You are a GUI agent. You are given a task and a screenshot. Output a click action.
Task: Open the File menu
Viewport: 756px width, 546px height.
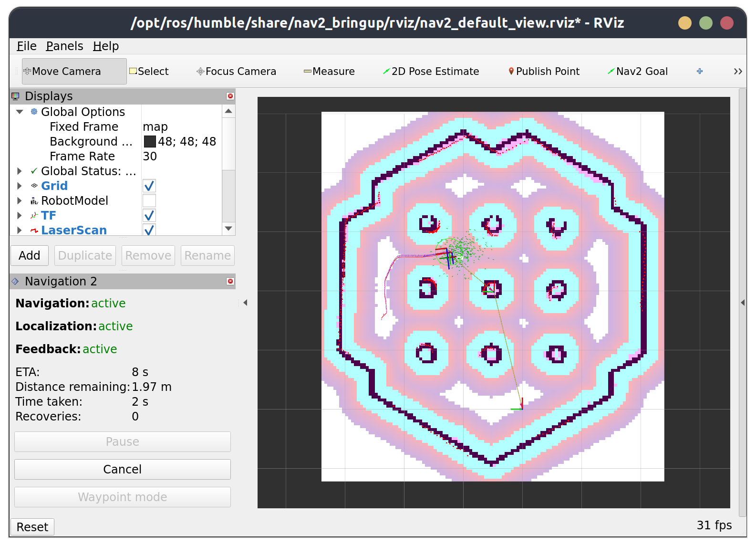[27, 46]
